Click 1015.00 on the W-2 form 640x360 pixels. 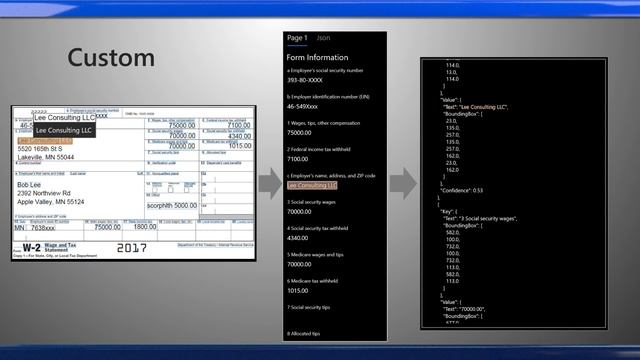(x=240, y=146)
